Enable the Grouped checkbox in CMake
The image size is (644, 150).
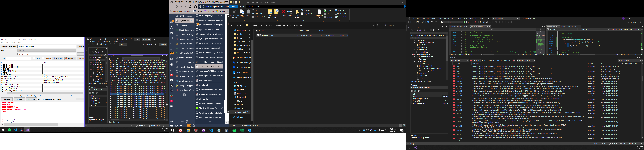tap(34, 58)
